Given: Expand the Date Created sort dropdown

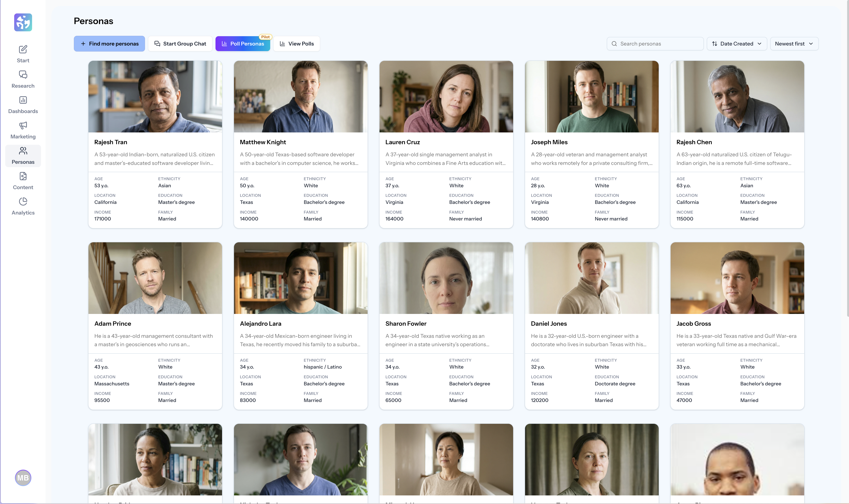Looking at the screenshot, I should 737,44.
